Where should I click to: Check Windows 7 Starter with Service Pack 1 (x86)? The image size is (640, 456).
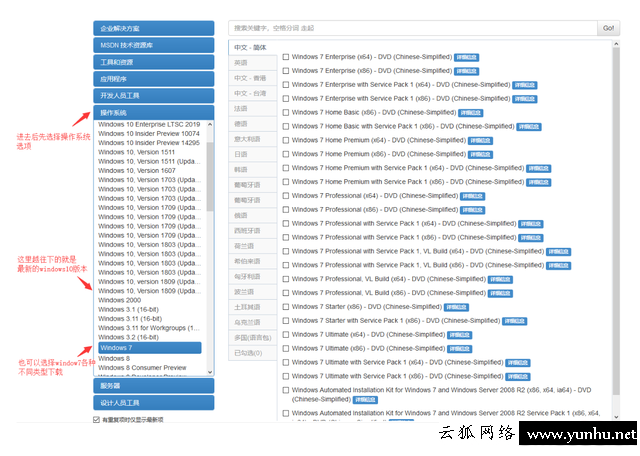point(286,321)
